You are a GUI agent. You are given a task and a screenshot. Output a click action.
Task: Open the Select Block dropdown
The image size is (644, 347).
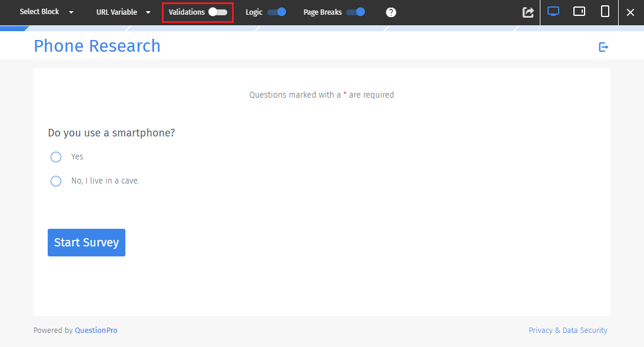coord(39,11)
